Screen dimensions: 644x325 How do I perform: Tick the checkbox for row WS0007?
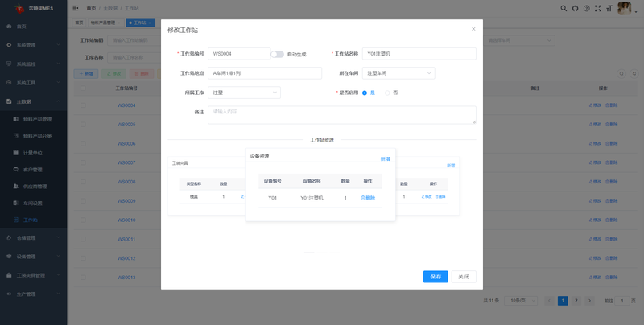click(83, 162)
